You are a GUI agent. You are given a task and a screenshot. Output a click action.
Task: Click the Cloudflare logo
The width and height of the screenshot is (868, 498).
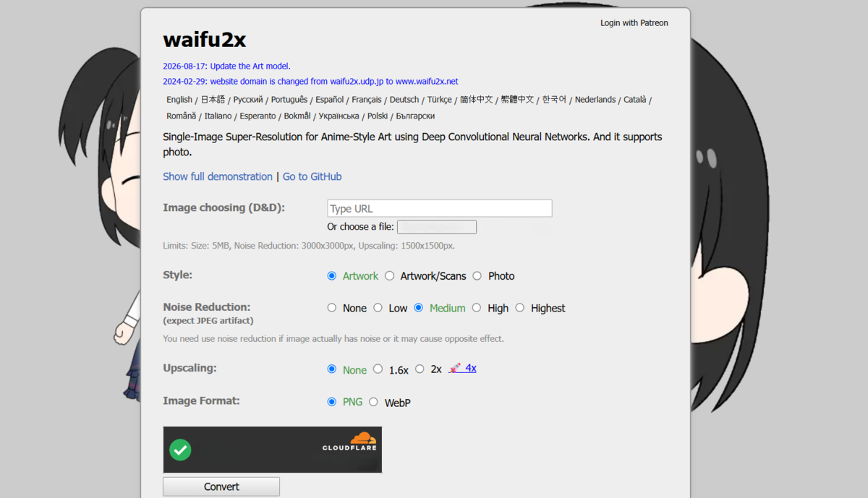click(x=350, y=442)
